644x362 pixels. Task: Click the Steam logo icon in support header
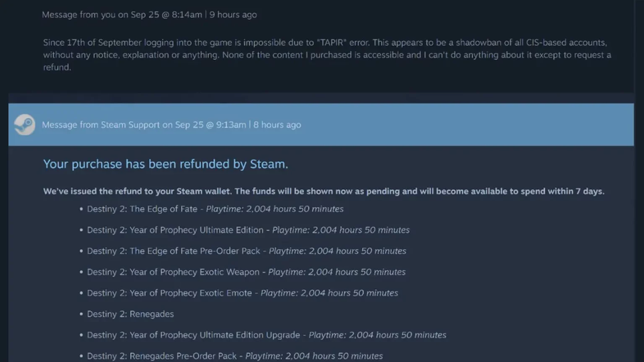coord(25,125)
